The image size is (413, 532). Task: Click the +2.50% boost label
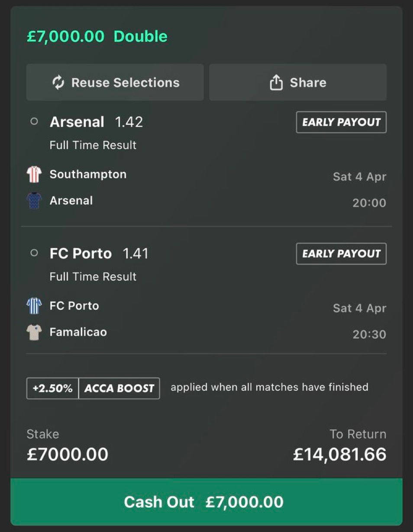(52, 388)
